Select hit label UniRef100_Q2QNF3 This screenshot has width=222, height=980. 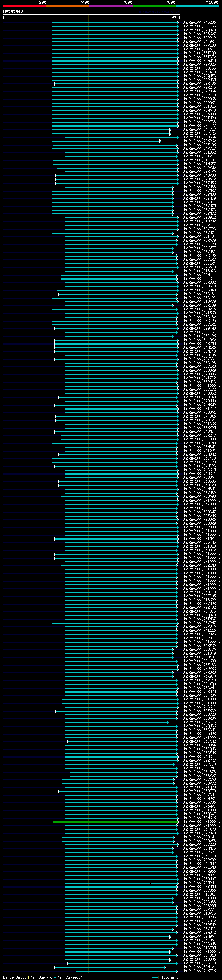point(199,76)
